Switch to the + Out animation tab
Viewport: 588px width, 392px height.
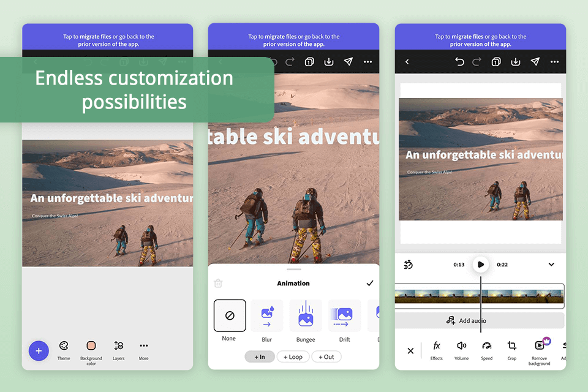326,356
